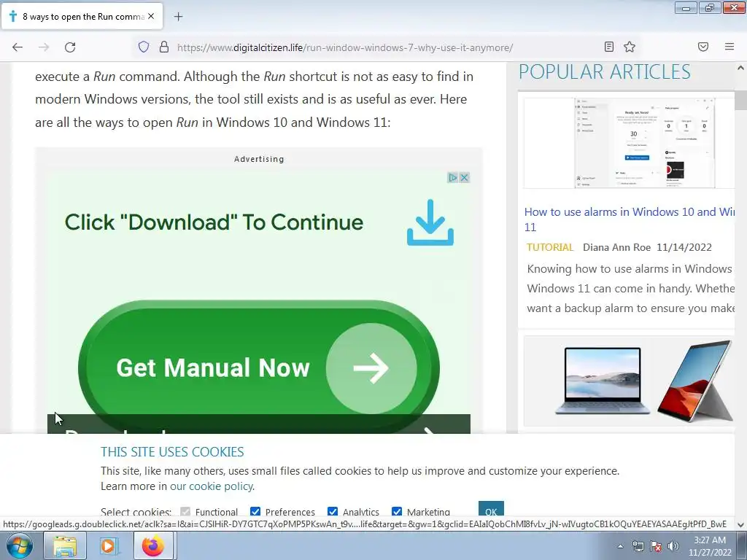
Task: Click the Action Center flag icon
Action: coord(656,546)
